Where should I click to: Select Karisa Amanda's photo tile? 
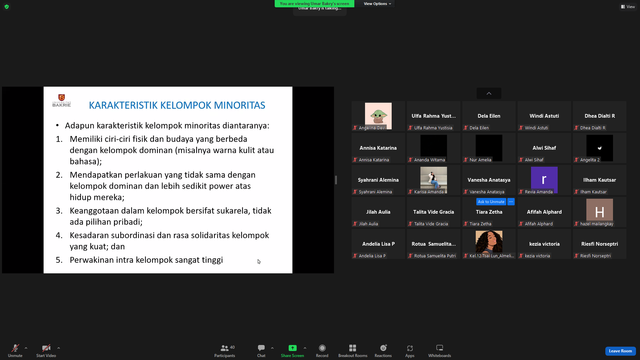tap(433, 180)
